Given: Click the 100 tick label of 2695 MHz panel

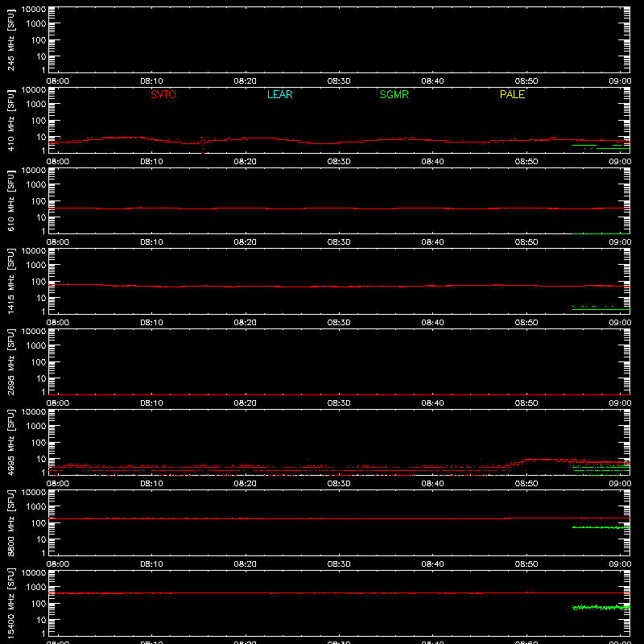Looking at the screenshot, I should (39, 362).
